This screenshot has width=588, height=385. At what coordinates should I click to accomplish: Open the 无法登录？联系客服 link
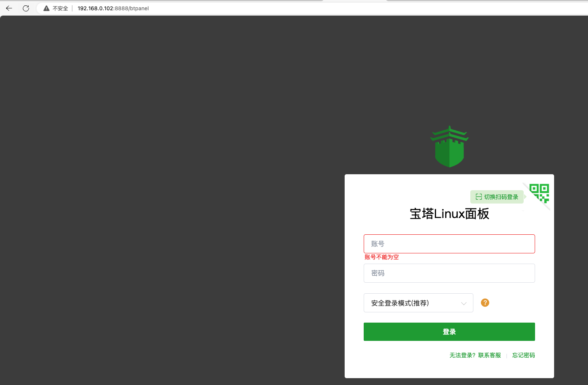[475, 355]
